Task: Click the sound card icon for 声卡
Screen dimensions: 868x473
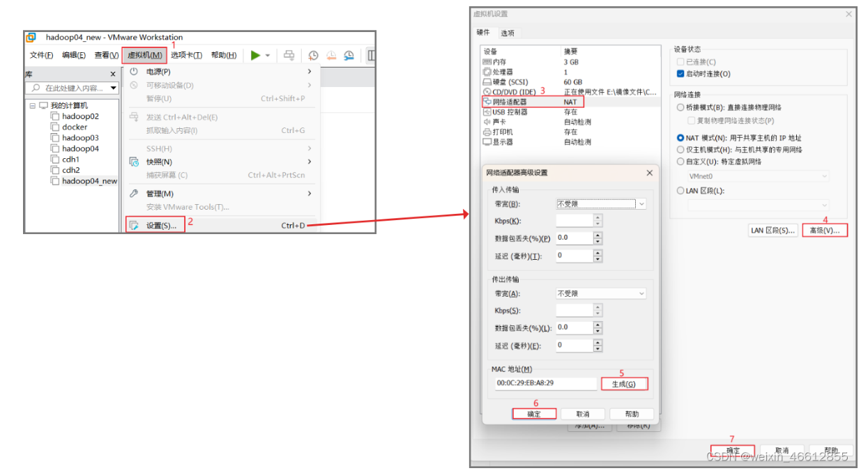Action: tap(487, 122)
